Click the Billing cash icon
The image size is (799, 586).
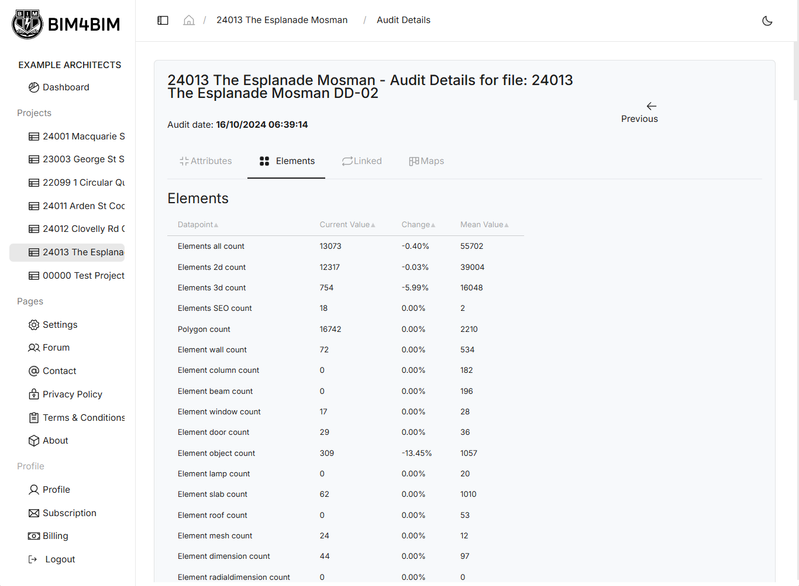(34, 536)
